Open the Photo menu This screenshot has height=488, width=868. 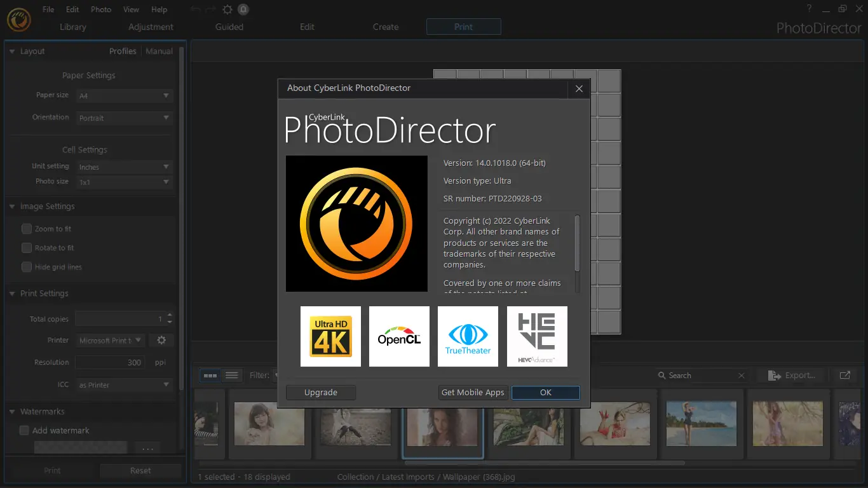tap(100, 10)
